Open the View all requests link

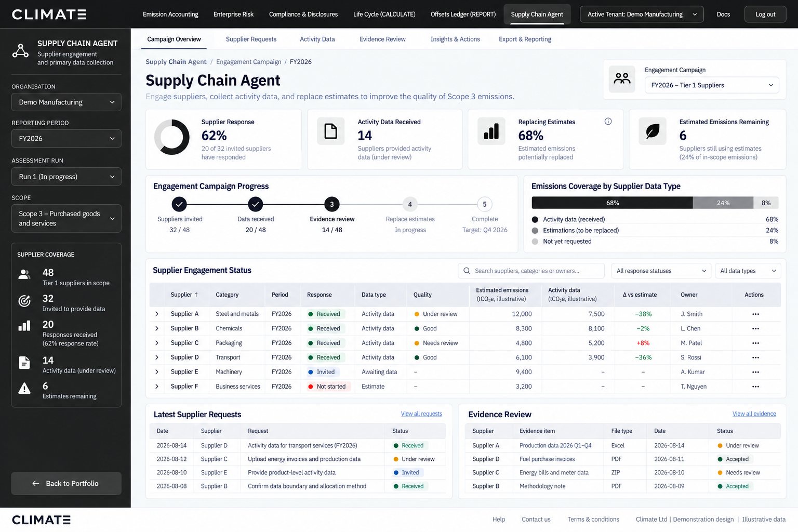pyautogui.click(x=421, y=414)
